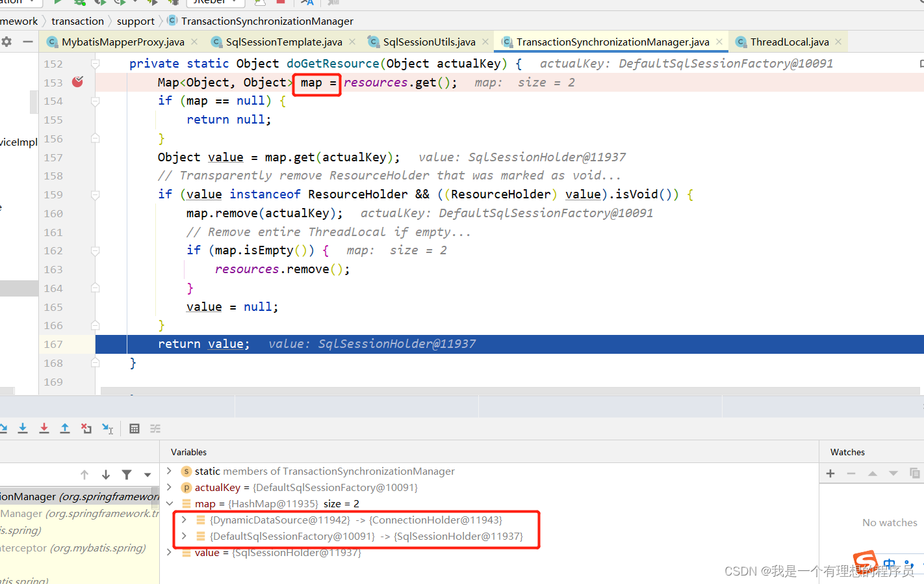924x584 pixels.
Task: Add a new watch with the plus icon
Action: 830,473
